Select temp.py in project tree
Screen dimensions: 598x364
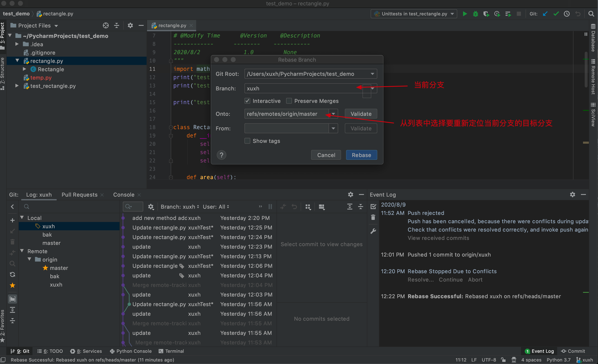pyautogui.click(x=41, y=78)
